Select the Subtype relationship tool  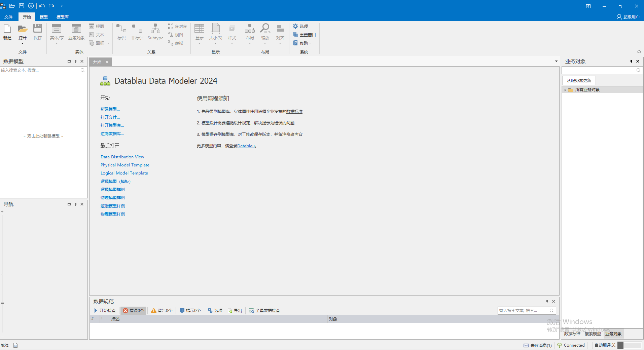(x=155, y=32)
